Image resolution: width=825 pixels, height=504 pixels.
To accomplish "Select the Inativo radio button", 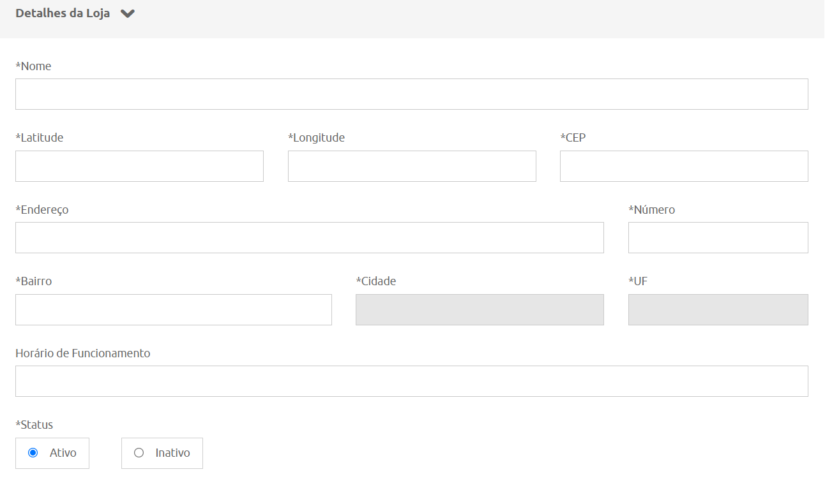I will pos(139,453).
